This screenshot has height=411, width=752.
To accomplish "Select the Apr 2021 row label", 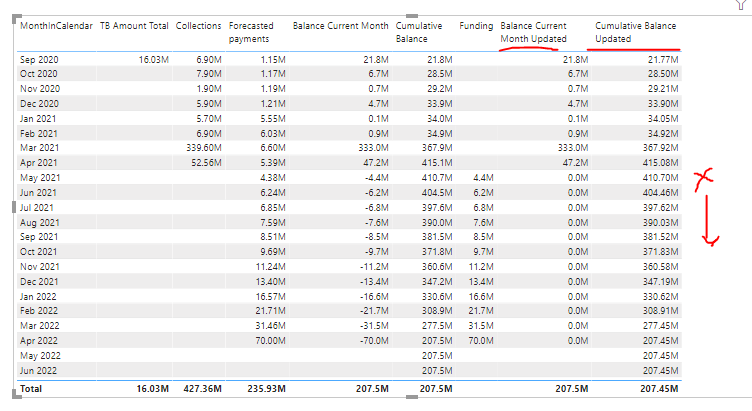I will [x=38, y=163].
